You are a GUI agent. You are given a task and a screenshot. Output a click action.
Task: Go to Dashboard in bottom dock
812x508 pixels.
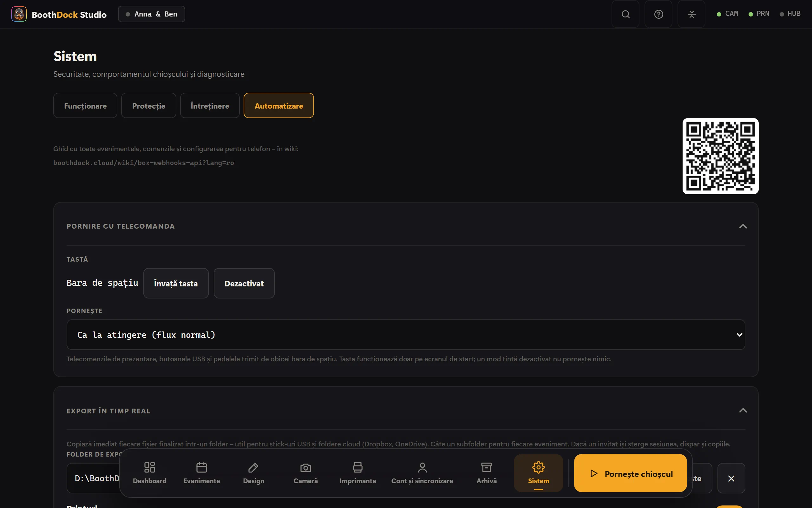pyautogui.click(x=150, y=473)
